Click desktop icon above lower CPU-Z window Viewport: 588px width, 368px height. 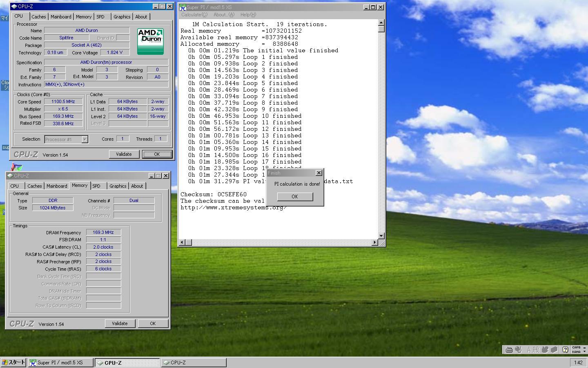(x=16, y=167)
